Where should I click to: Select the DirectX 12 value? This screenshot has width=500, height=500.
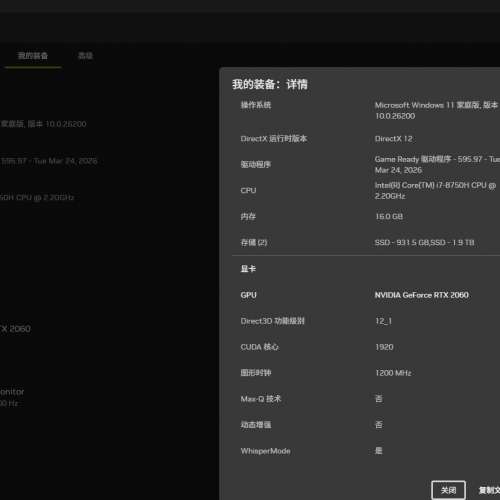(x=394, y=139)
